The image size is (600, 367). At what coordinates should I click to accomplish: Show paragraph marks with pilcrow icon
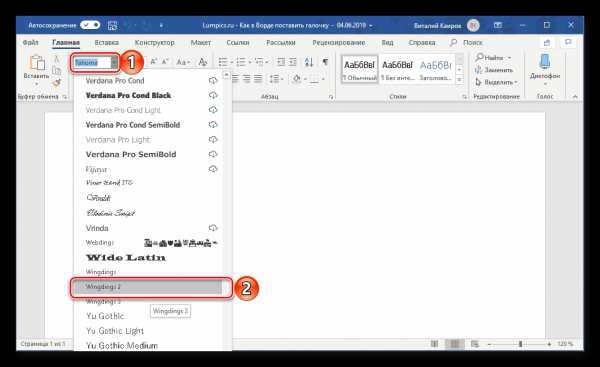325,62
